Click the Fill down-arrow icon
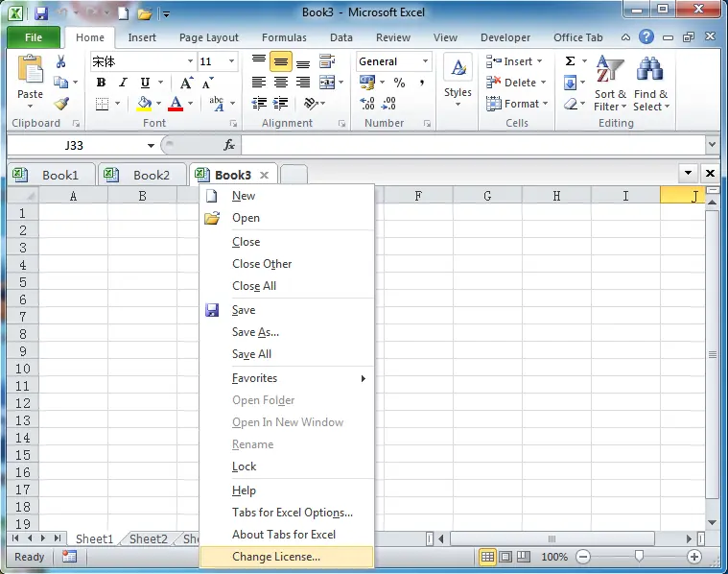Screen dimensions: 728x574 570,84
